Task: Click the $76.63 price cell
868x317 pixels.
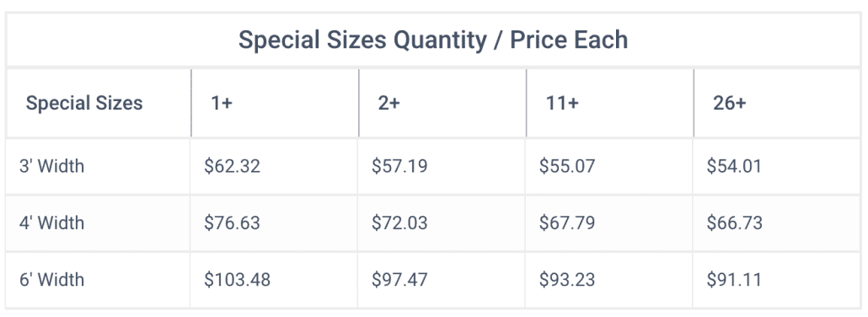Action: tap(232, 223)
